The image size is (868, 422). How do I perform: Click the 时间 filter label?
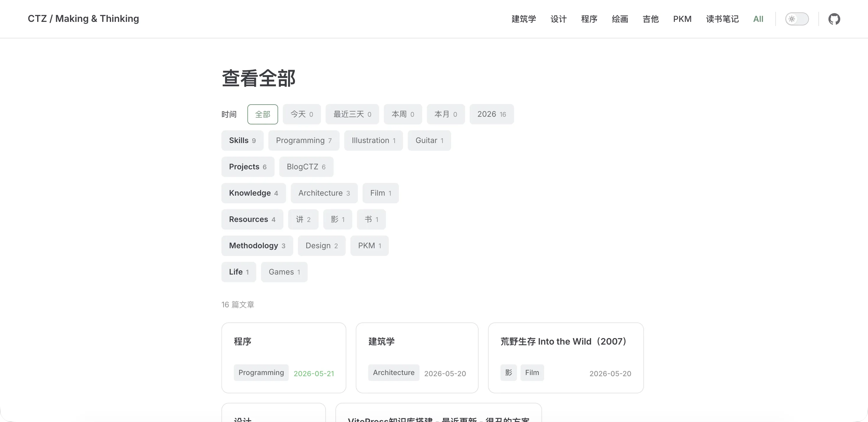[x=229, y=114]
